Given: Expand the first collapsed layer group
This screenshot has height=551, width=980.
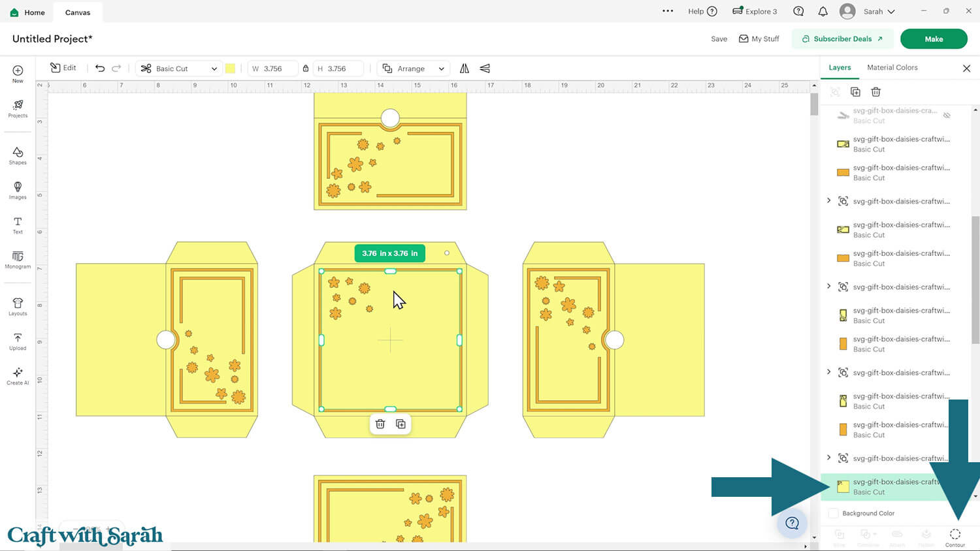Looking at the screenshot, I should tap(829, 201).
